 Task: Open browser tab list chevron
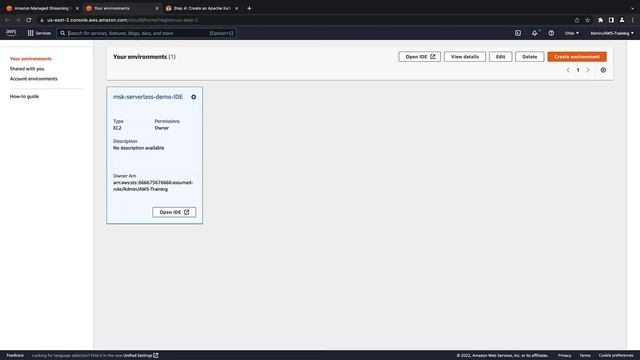pos(632,8)
